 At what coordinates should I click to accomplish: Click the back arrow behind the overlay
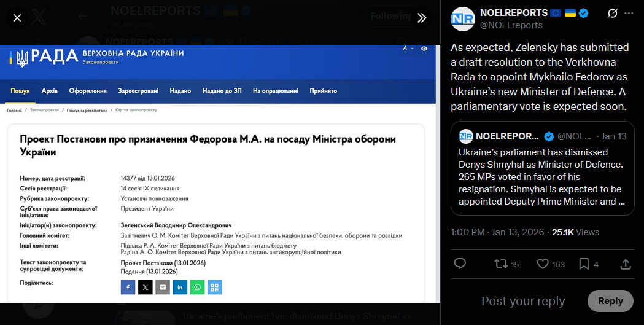(x=82, y=16)
